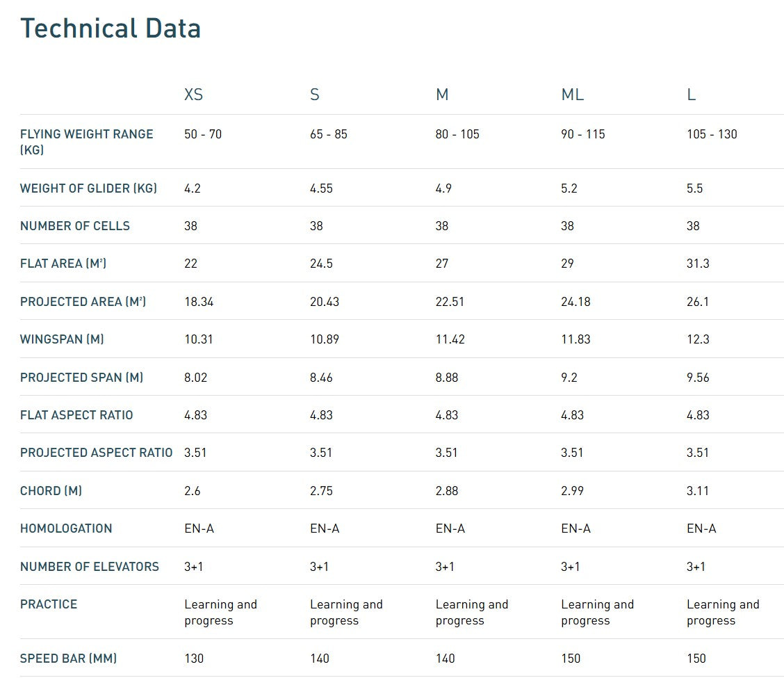
Task: Select the ML size column header
Action: click(572, 95)
